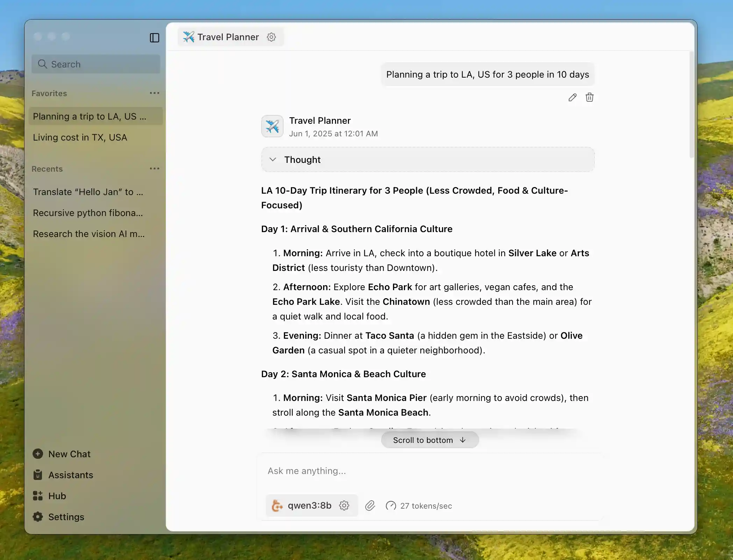Delete the user message with trash icon
Screen dimensions: 733x560
(x=590, y=98)
